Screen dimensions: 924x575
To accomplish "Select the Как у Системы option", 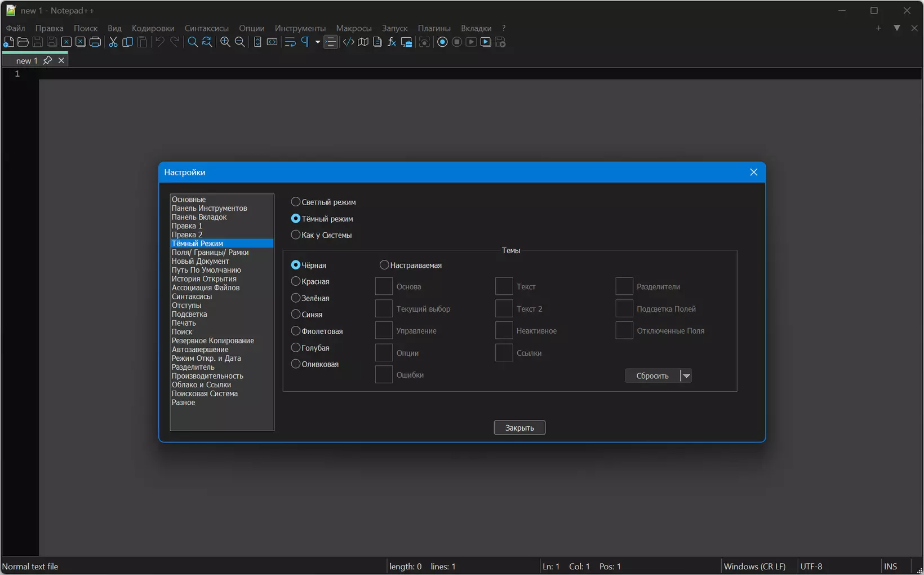I will (295, 235).
